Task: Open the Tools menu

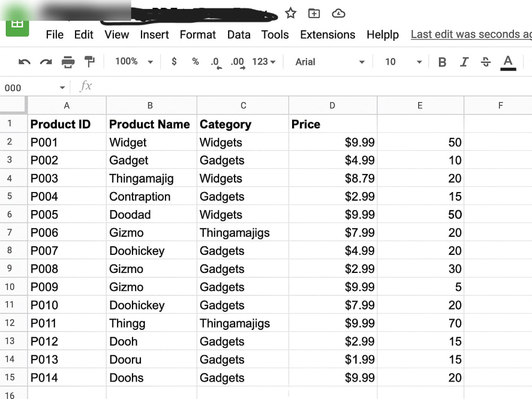Action: pos(275,35)
